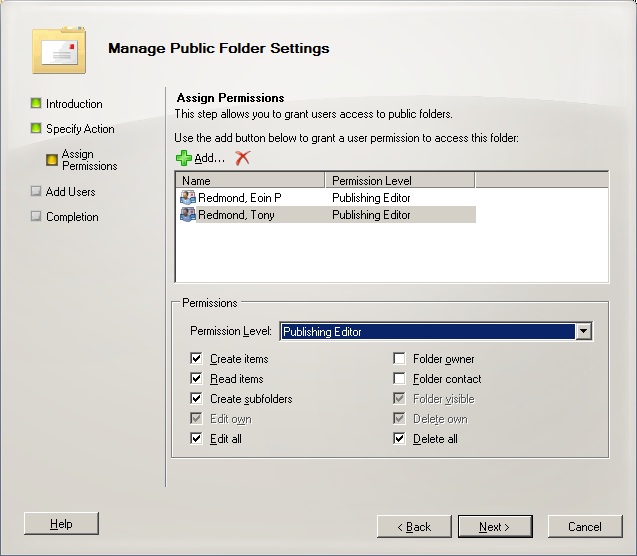Click the Specify Action step indicator icon
Screen dimensions: 637x556
tap(36, 128)
